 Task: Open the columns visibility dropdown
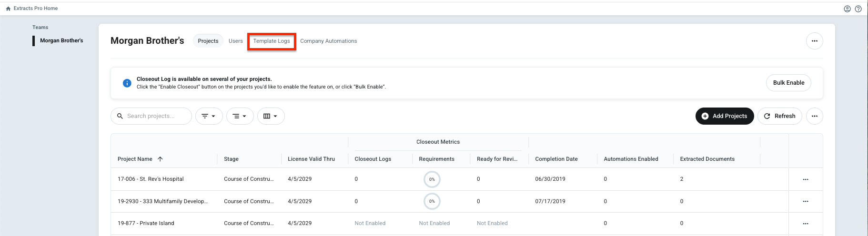coord(271,116)
